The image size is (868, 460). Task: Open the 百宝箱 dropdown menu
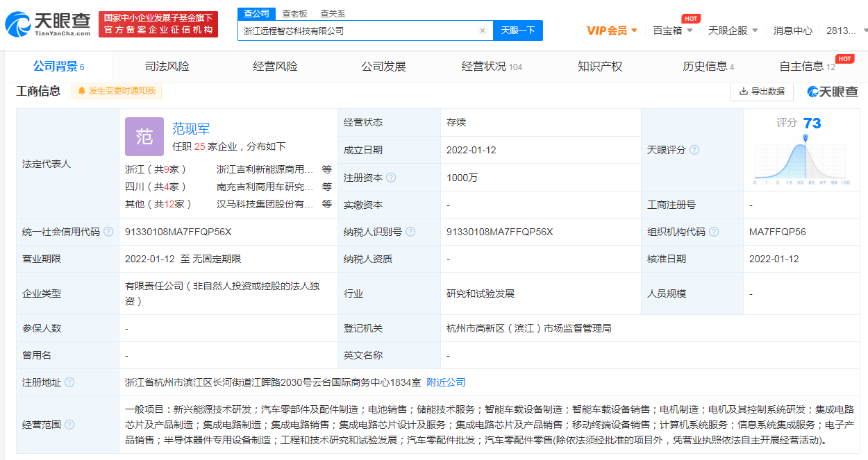(673, 30)
